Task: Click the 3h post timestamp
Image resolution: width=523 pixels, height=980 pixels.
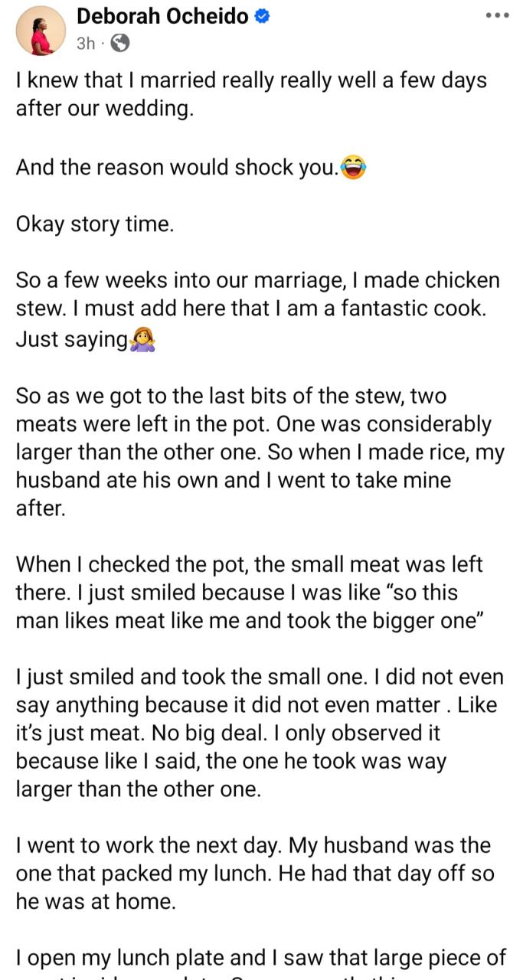Action: pyautogui.click(x=86, y=44)
